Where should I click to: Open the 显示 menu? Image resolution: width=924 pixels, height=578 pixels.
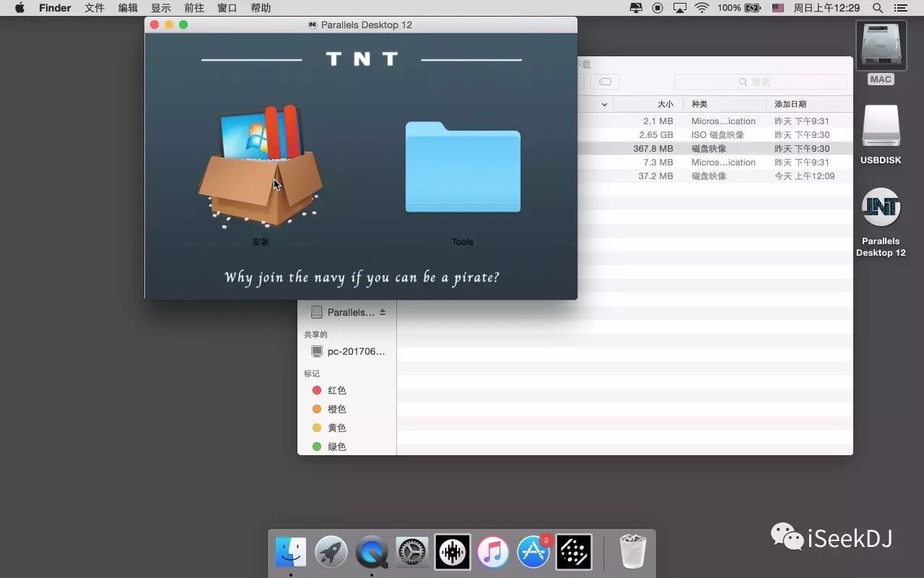[161, 8]
